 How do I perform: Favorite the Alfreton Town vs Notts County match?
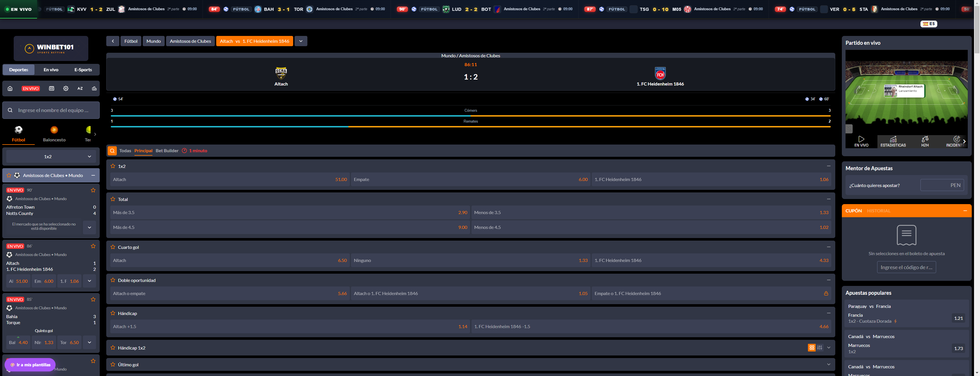(x=93, y=190)
